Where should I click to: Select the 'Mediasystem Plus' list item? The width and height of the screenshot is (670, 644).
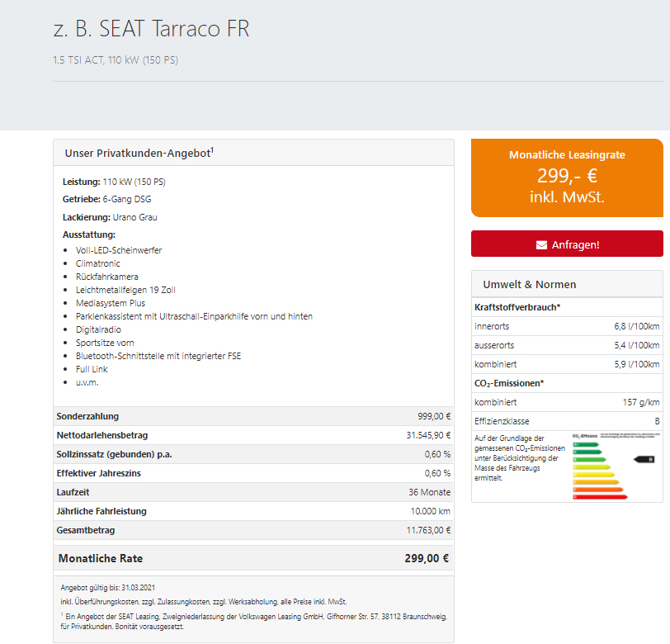111,303
